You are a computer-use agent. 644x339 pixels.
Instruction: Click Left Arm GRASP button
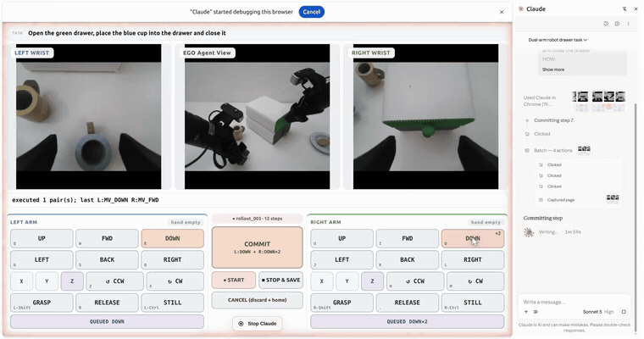point(42,303)
